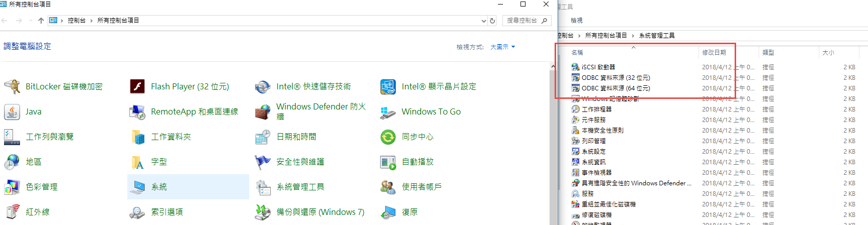Sort by the 修改日期 column header
This screenshot has height=225, width=868.
click(x=714, y=52)
